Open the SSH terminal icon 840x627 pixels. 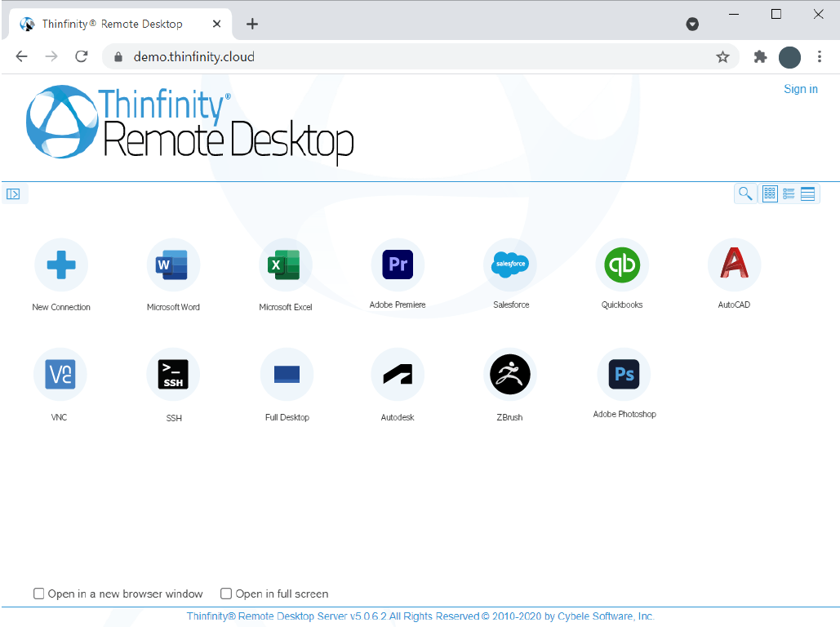pyautogui.click(x=173, y=374)
